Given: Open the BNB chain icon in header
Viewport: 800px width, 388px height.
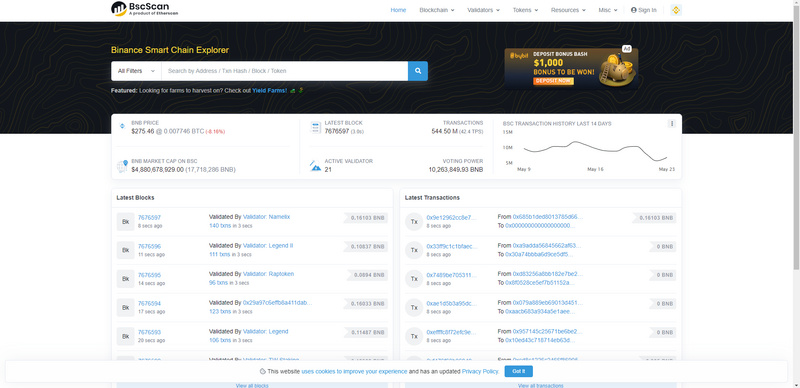Looking at the screenshot, I should (x=676, y=10).
